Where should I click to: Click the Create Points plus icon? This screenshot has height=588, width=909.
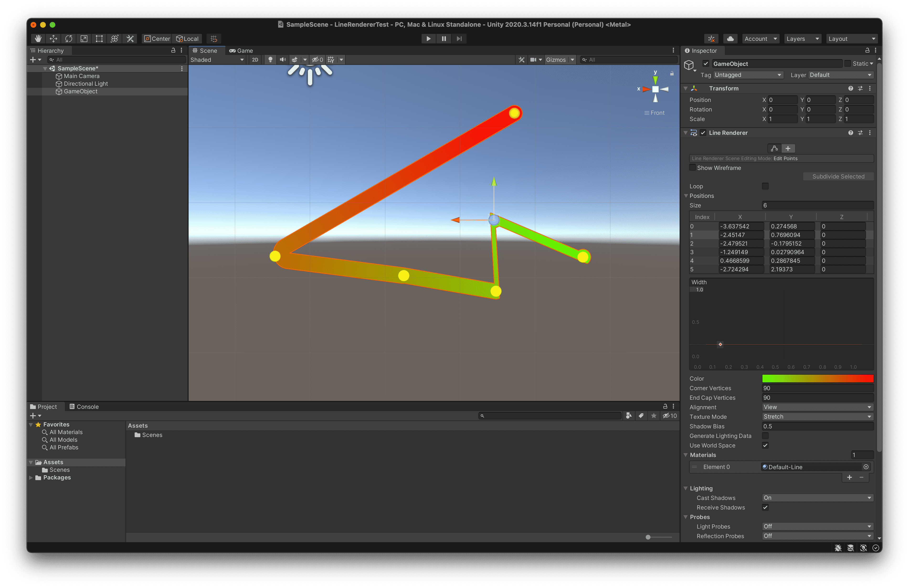[788, 148]
